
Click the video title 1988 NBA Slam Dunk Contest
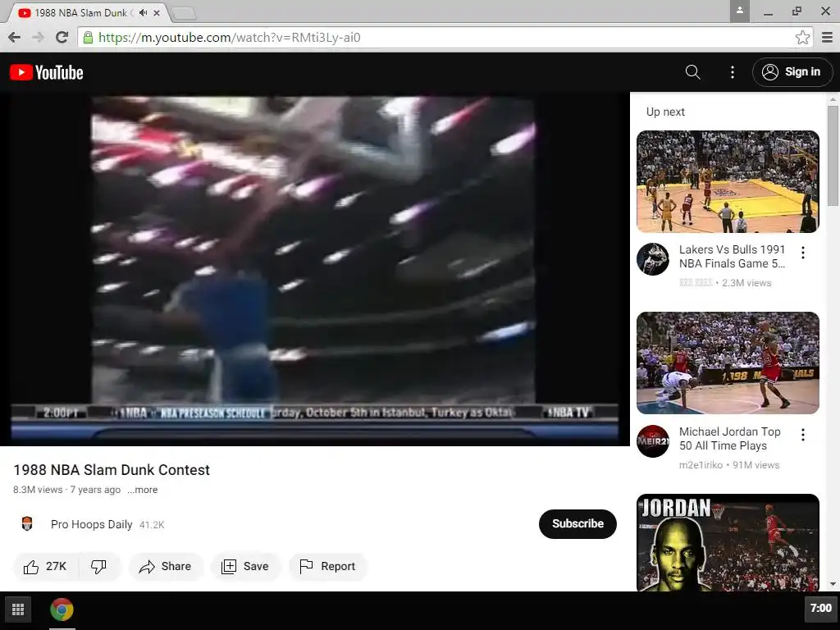click(x=112, y=470)
